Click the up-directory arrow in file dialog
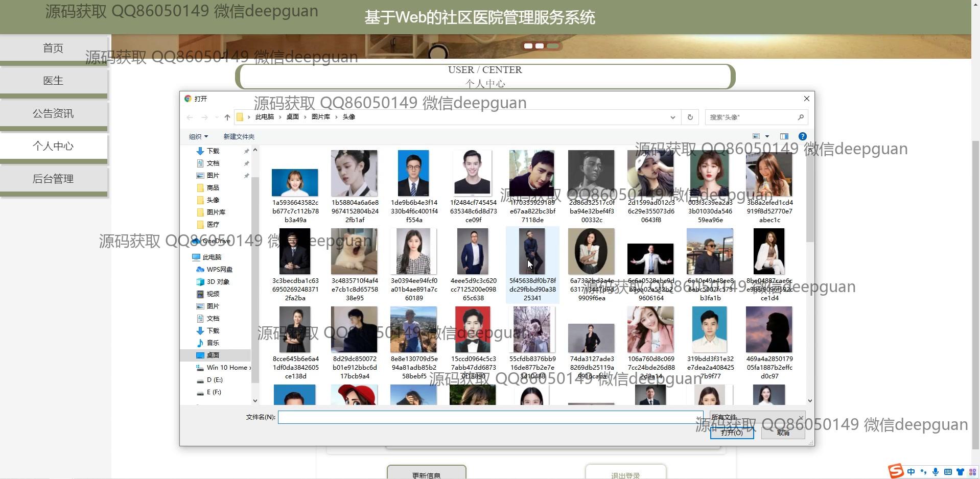980x479 pixels. coord(227,117)
